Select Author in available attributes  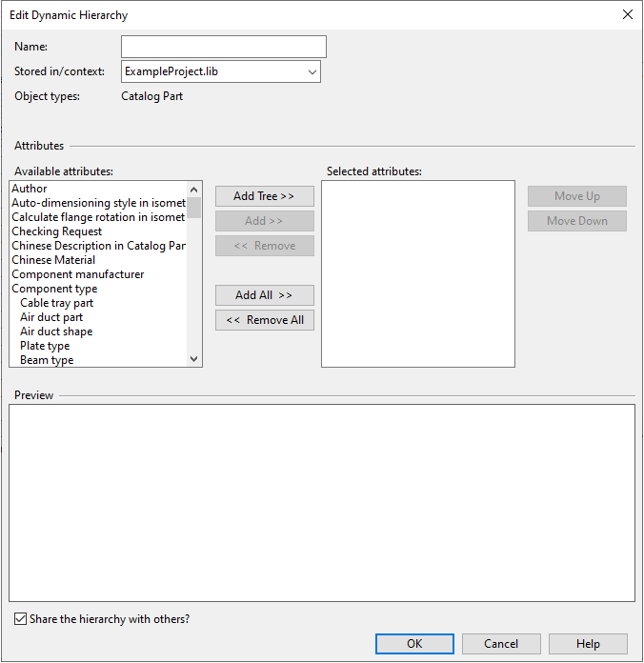pos(30,189)
